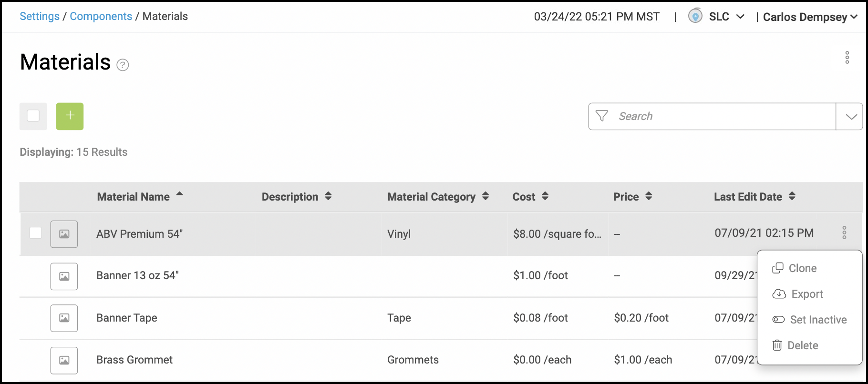Choose Delete from the row context menu
This screenshot has width=868, height=384.
coord(796,345)
